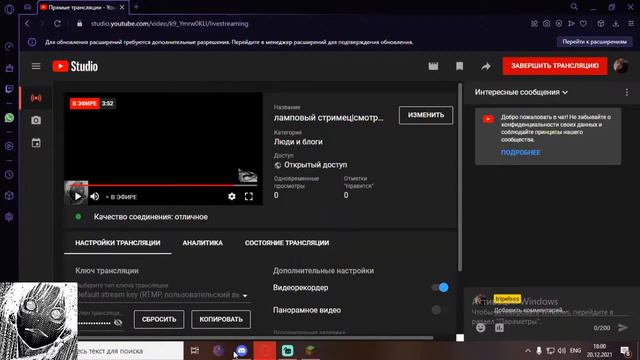Expand the Интересные сообщения chat dropdown

[x=521, y=92]
